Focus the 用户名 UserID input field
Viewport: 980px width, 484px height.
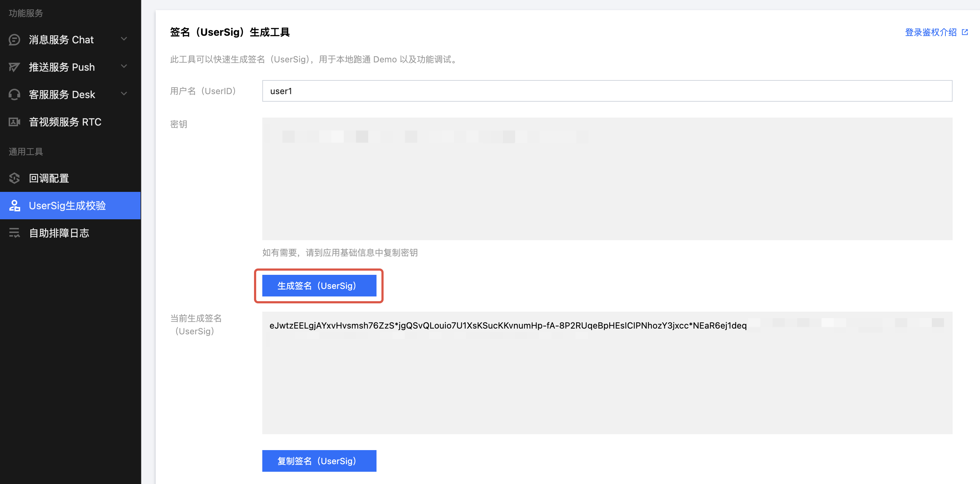click(607, 91)
